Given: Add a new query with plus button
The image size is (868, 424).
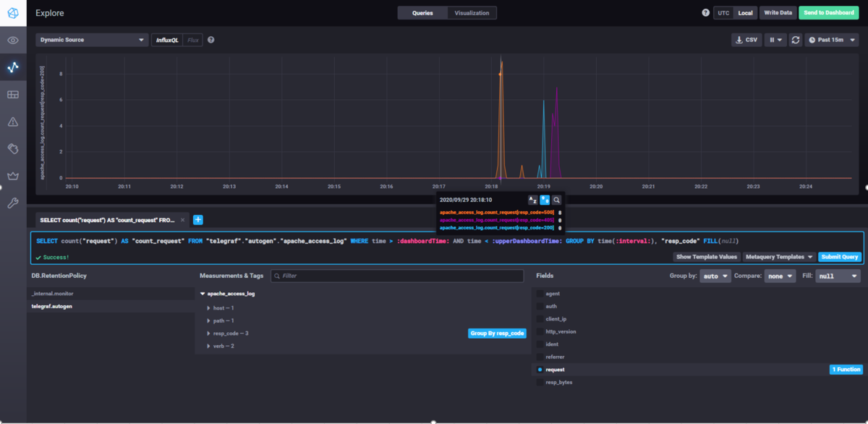Looking at the screenshot, I should (197, 220).
